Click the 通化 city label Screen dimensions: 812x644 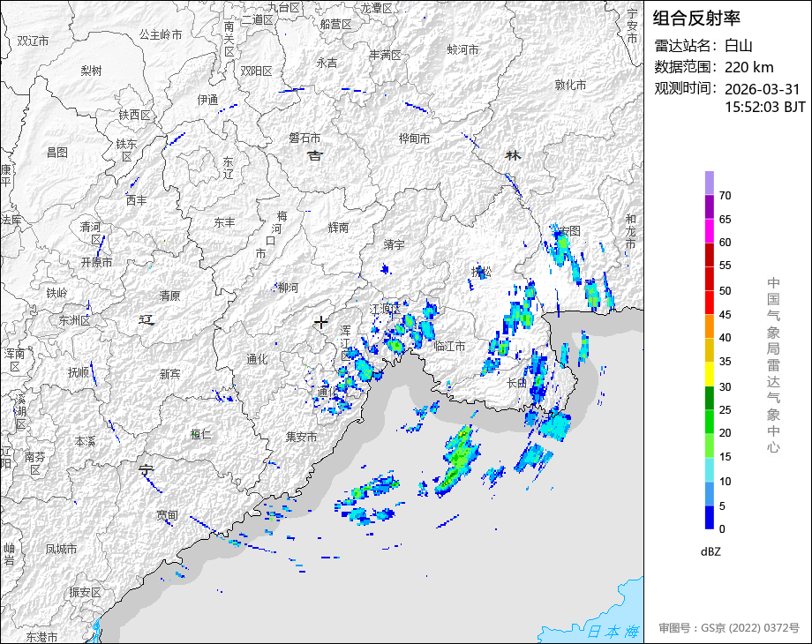[x=257, y=359]
